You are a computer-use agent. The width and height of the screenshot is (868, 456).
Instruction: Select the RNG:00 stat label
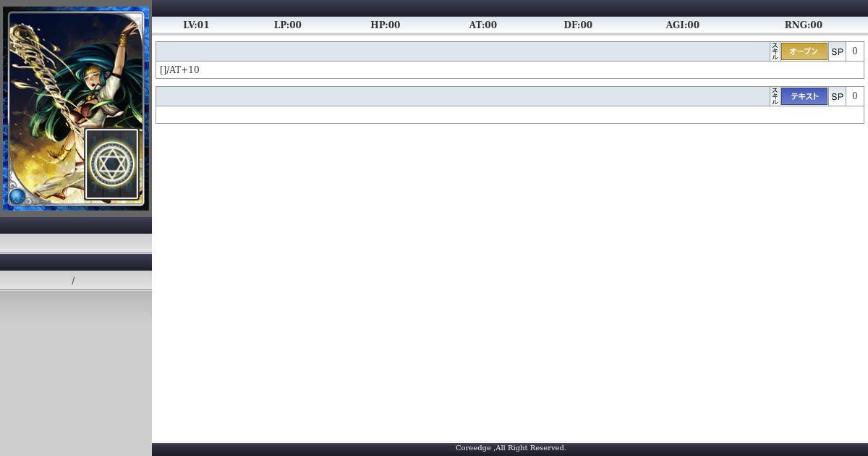(803, 25)
